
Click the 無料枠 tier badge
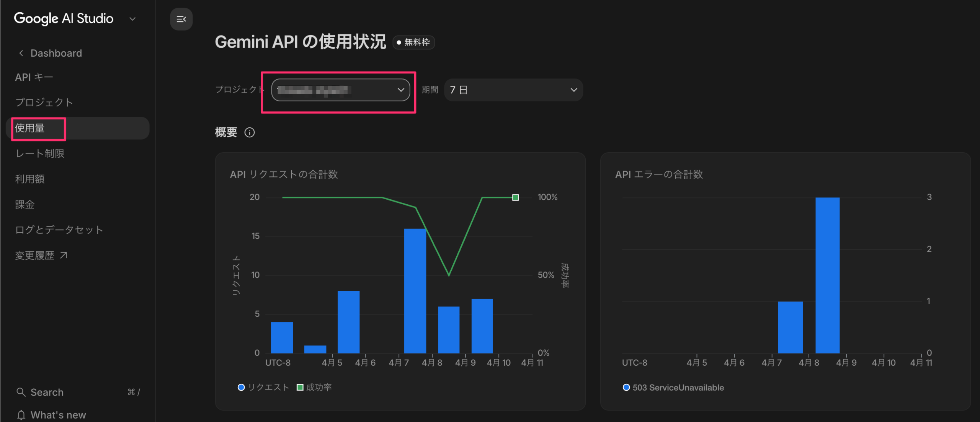[x=413, y=42]
